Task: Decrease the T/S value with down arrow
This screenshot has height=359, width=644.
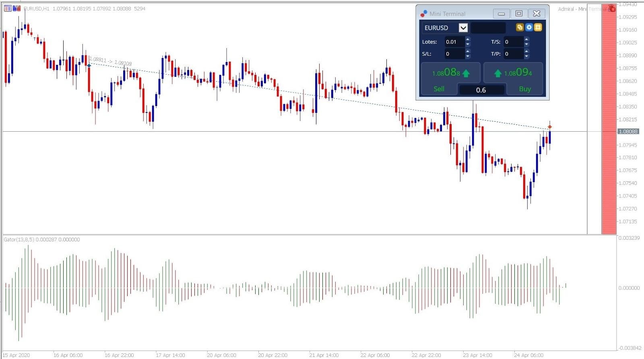Action: 526,44
